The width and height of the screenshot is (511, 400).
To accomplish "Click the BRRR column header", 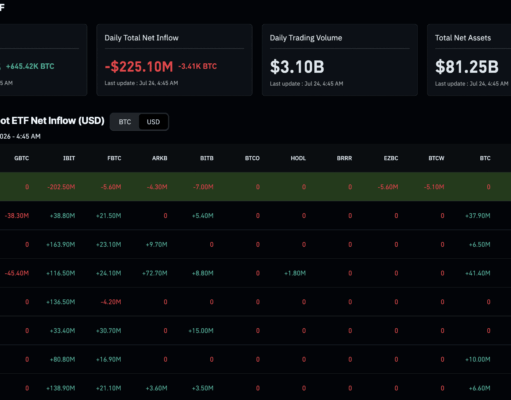I will (344, 158).
